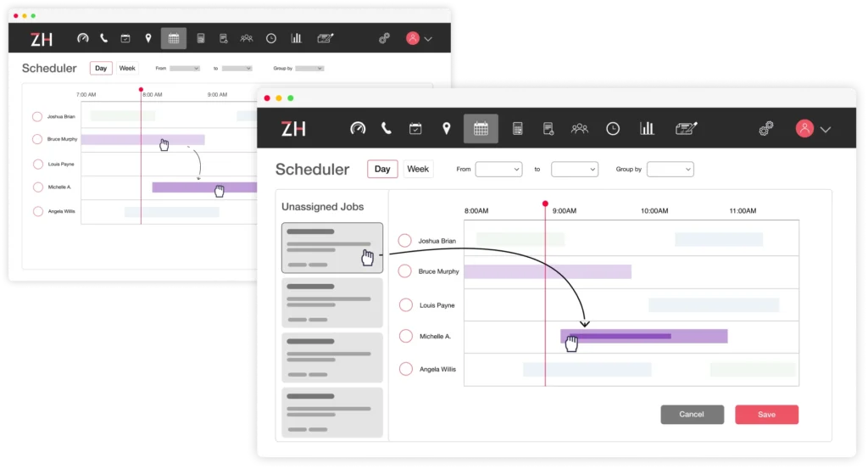Open bar chart reports icon in front window
The height and width of the screenshot is (469, 868).
(647, 129)
